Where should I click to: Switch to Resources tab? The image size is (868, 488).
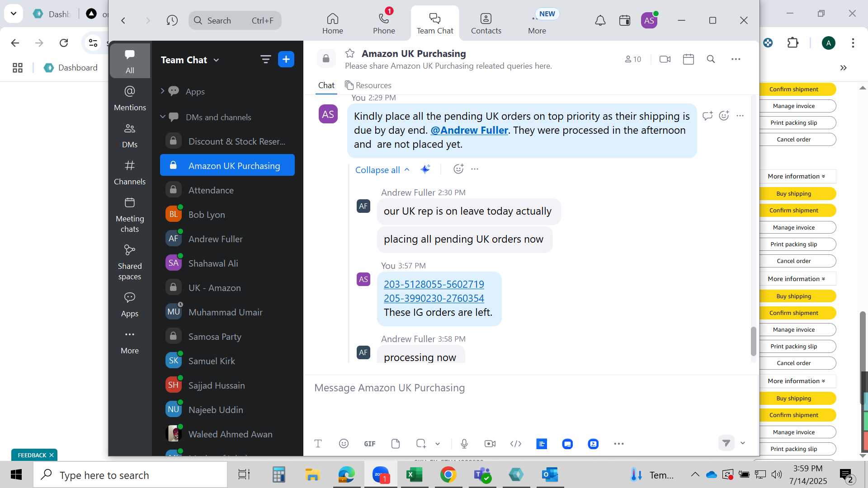click(368, 85)
